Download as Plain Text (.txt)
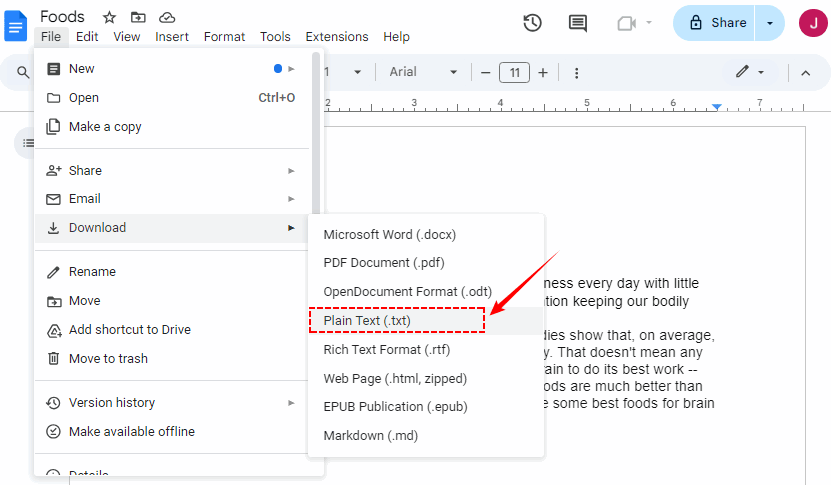831x485 pixels. coord(426,321)
